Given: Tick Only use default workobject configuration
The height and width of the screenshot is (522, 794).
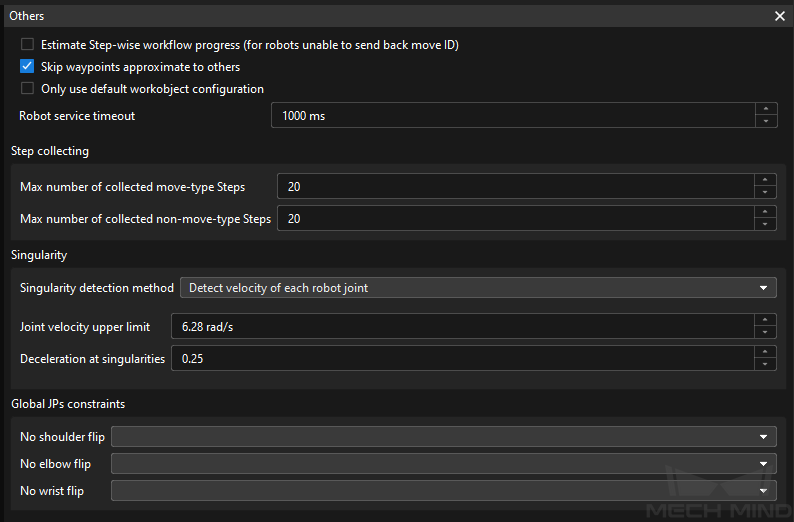Looking at the screenshot, I should point(27,89).
